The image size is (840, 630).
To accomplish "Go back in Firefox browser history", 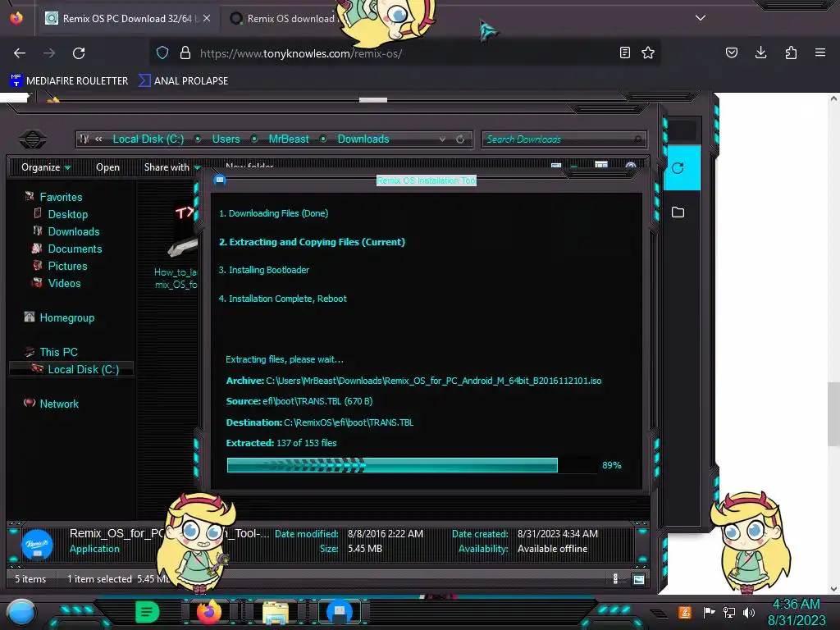I will [x=20, y=53].
